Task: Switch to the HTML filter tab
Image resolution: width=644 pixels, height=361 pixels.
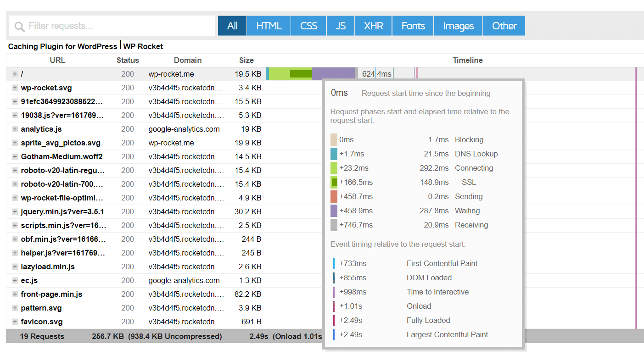Action: [x=269, y=26]
